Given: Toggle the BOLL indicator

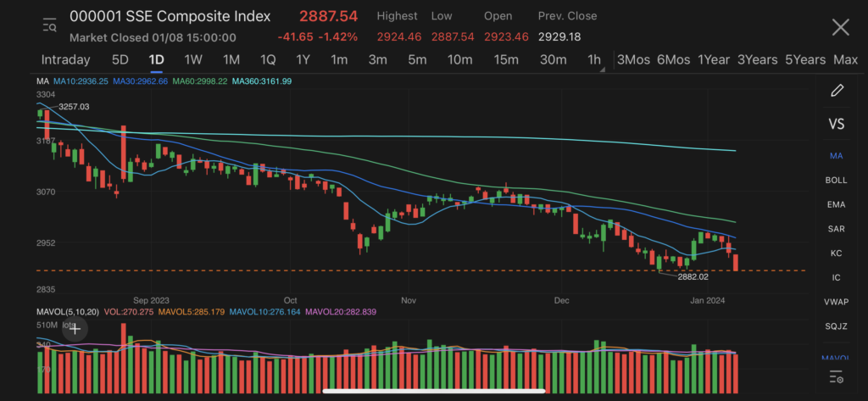Looking at the screenshot, I should pos(836,181).
